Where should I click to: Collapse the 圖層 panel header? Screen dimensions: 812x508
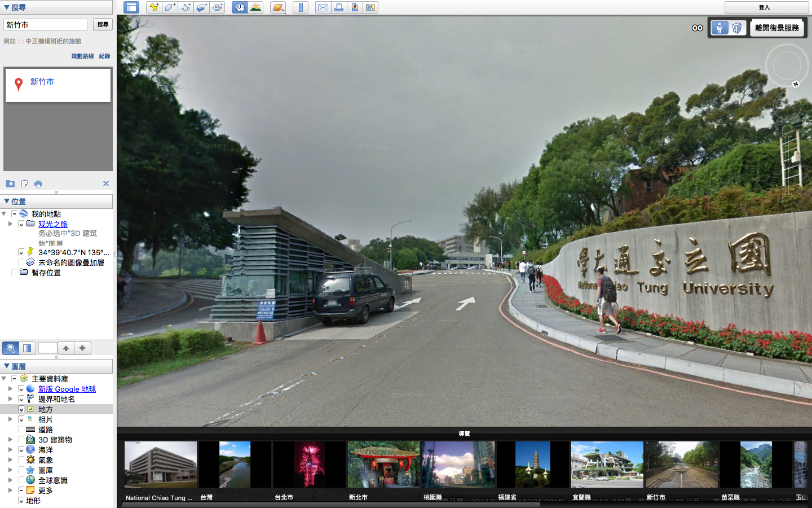click(x=7, y=366)
